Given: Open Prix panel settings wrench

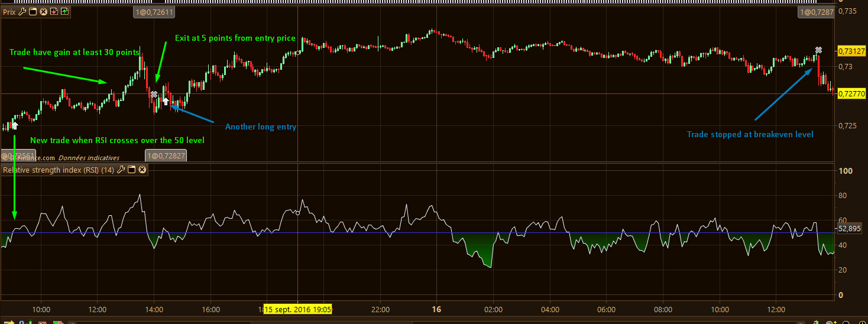Looking at the screenshot, I should [22, 11].
